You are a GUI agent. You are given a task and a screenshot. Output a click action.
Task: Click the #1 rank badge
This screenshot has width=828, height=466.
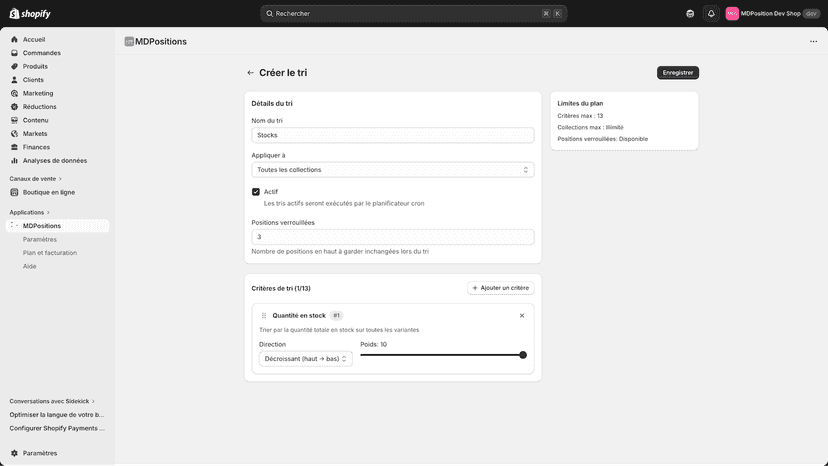click(336, 316)
